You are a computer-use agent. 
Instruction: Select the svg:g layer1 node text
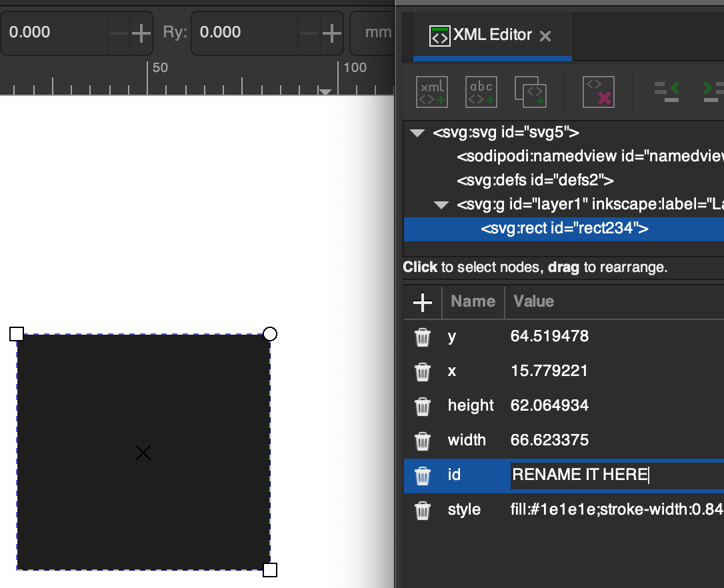[590, 204]
